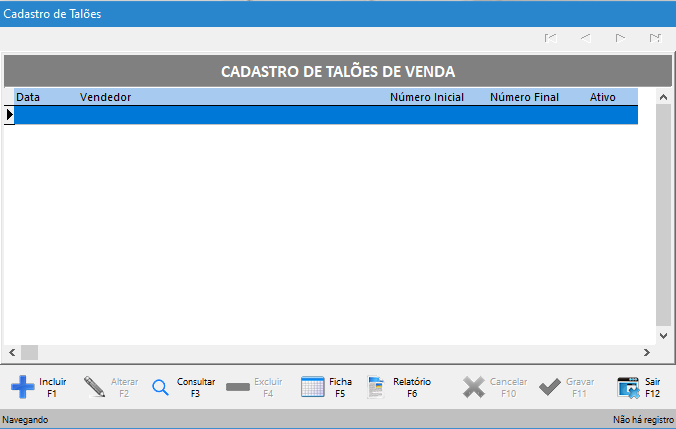
Task: Go to first record navigation arrow
Action: (x=551, y=38)
